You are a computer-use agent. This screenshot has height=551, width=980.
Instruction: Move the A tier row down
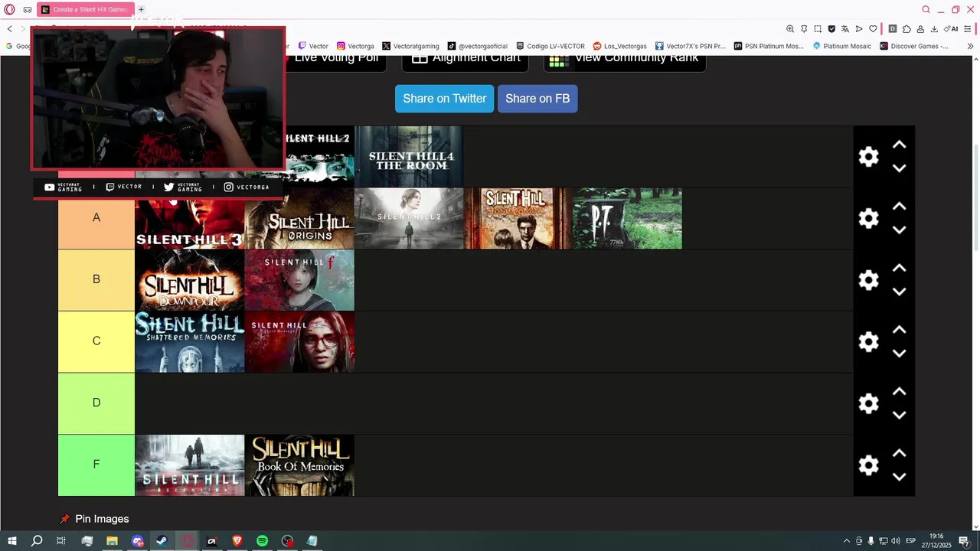click(900, 230)
